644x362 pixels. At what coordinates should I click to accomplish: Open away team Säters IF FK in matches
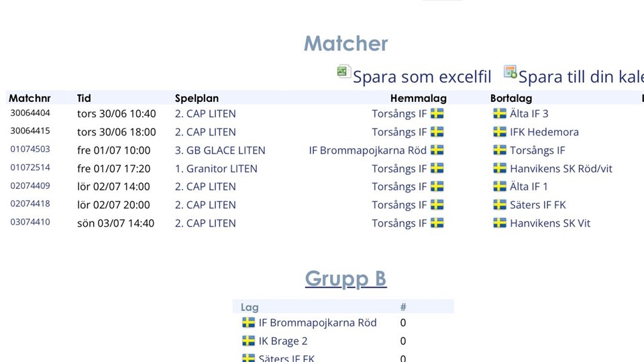(537, 205)
